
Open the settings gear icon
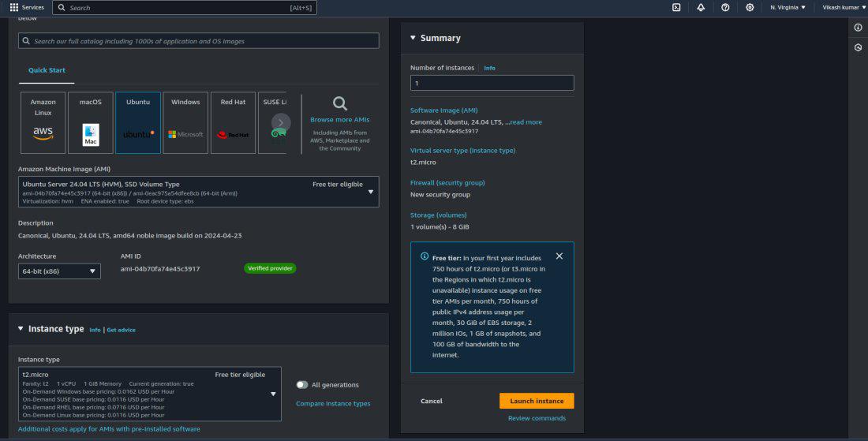(x=750, y=8)
